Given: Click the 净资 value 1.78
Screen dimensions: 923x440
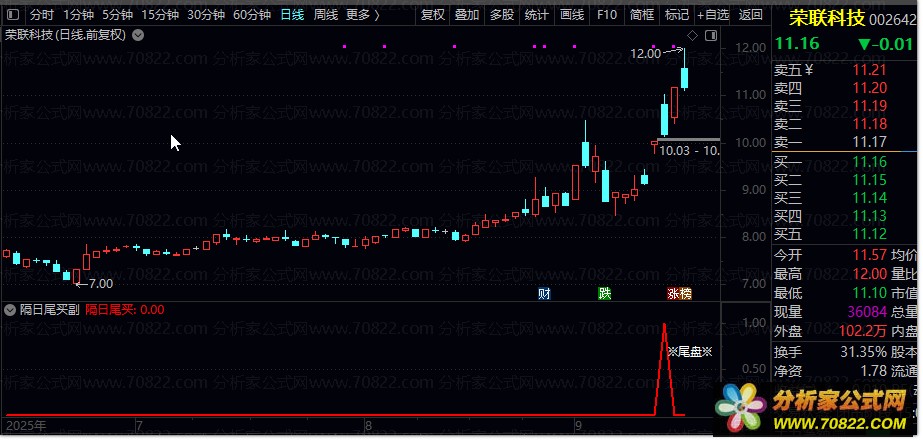Looking at the screenshot, I should (873, 371).
